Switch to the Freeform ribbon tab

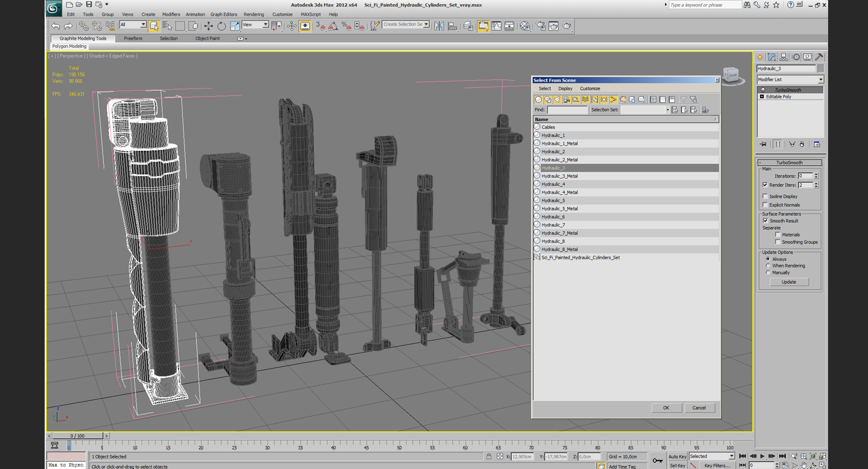(x=133, y=39)
